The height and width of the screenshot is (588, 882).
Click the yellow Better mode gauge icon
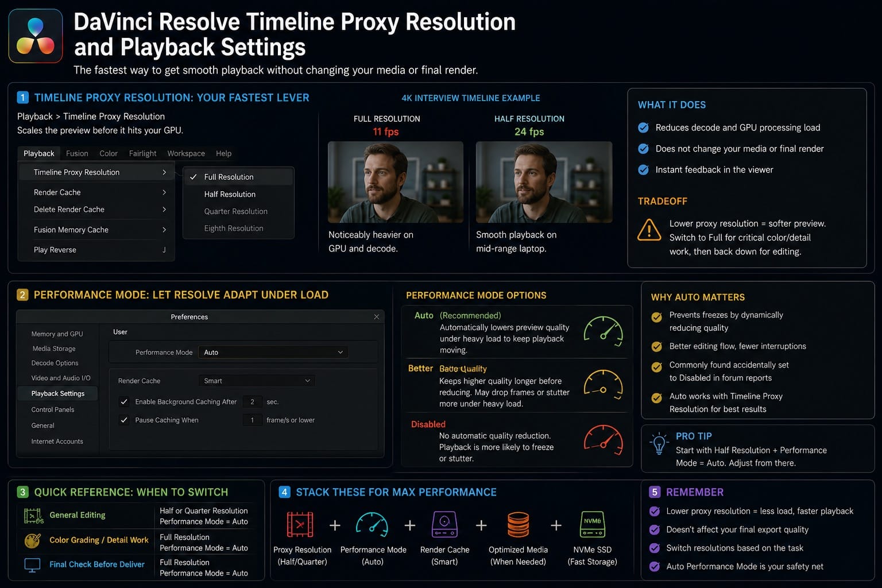point(604,384)
